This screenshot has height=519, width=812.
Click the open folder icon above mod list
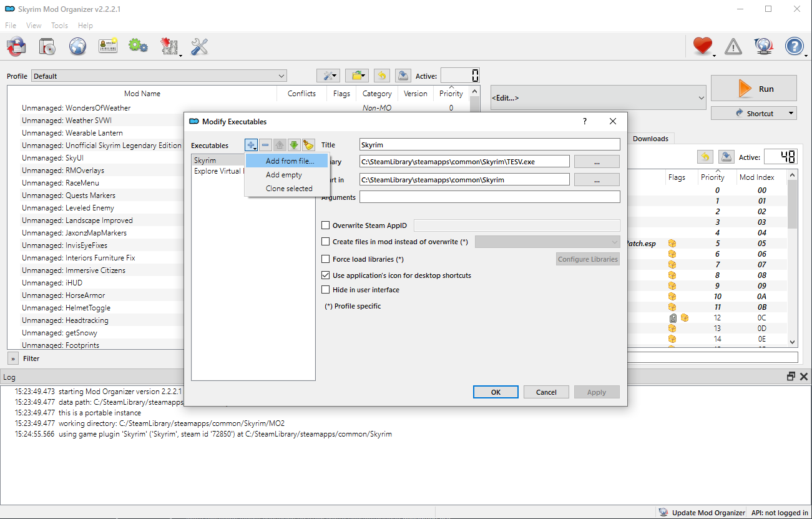357,76
